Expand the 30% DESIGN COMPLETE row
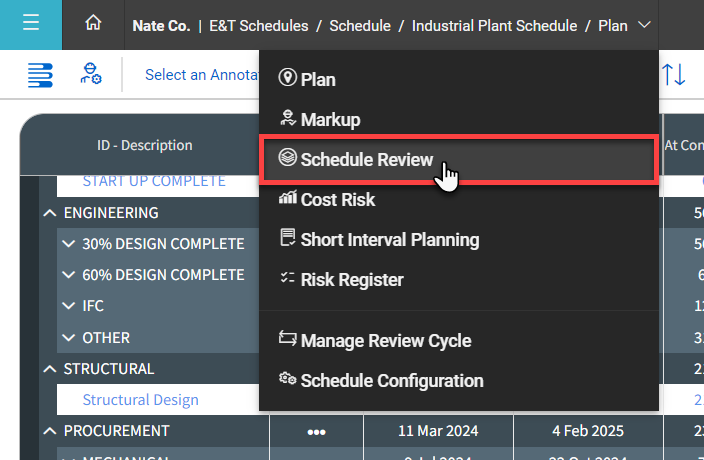This screenshot has height=460, width=704. (x=68, y=244)
